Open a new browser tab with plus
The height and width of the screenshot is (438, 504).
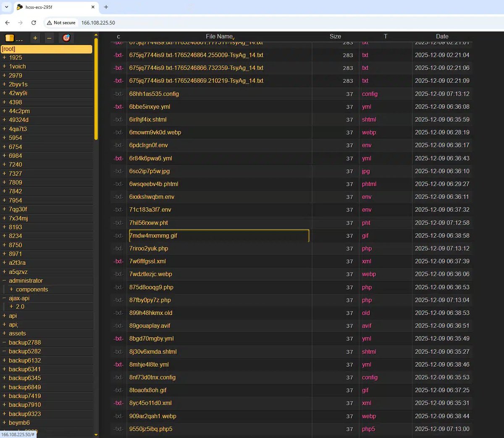(106, 7)
